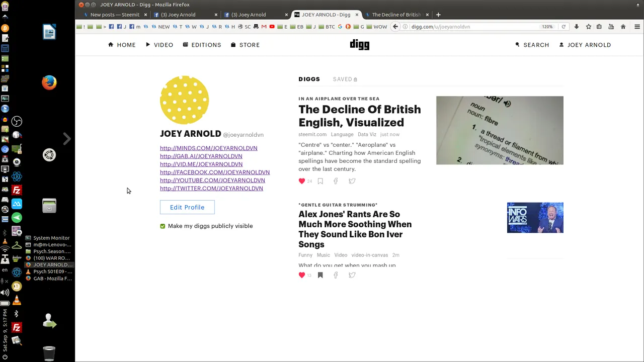Reload the digg page
The width and height of the screenshot is (644, 362).
click(563, 27)
